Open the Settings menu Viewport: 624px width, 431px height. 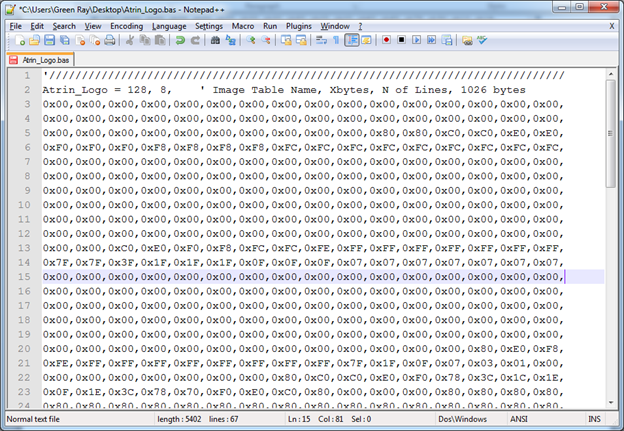pos(209,26)
